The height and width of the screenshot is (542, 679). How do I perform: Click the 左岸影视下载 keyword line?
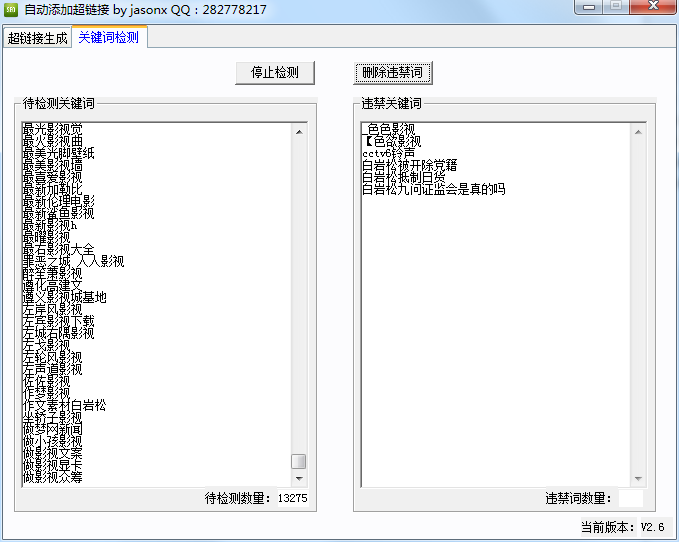coord(58,321)
